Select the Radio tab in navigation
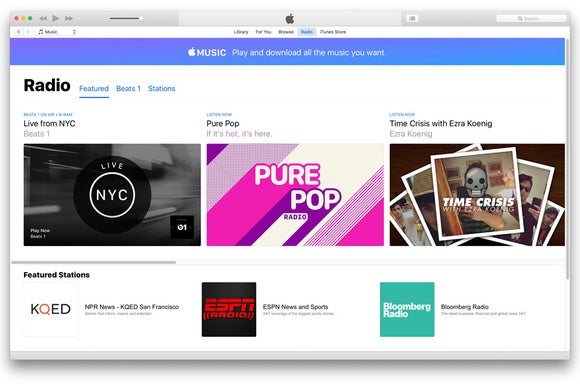The image size is (580, 387). (x=307, y=32)
